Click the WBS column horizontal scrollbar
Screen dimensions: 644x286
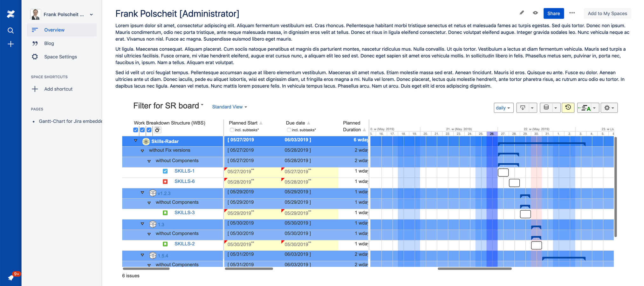tap(146, 269)
